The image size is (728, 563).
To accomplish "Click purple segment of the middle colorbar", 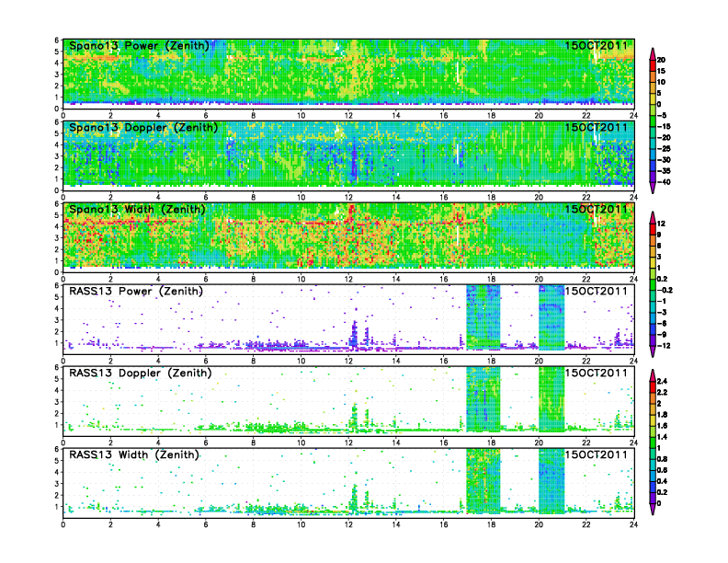I will [653, 340].
